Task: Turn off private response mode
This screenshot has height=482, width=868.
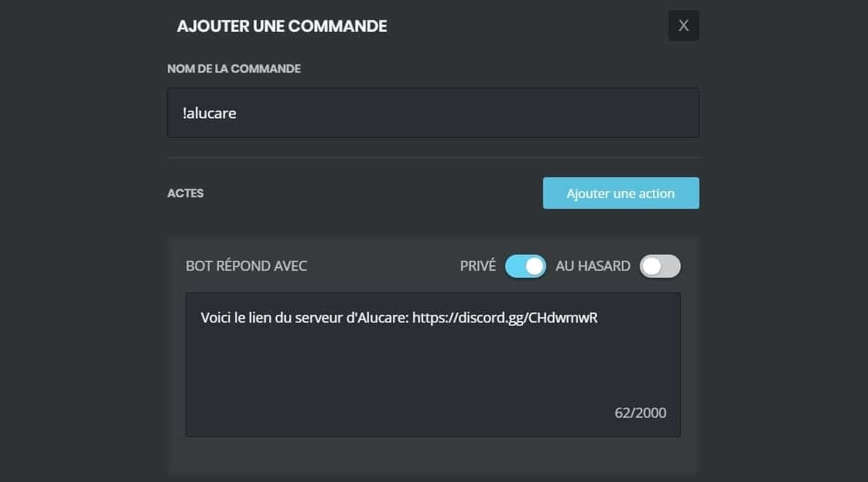Action: [525, 265]
